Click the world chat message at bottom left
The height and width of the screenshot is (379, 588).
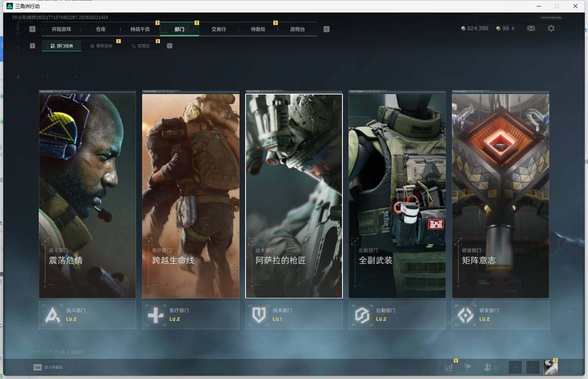point(57,353)
